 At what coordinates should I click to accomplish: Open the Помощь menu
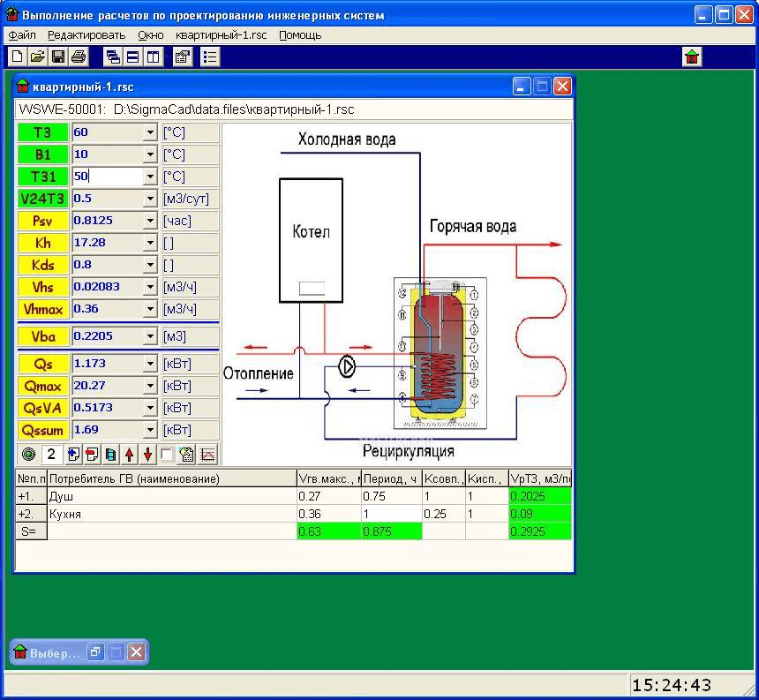(300, 35)
